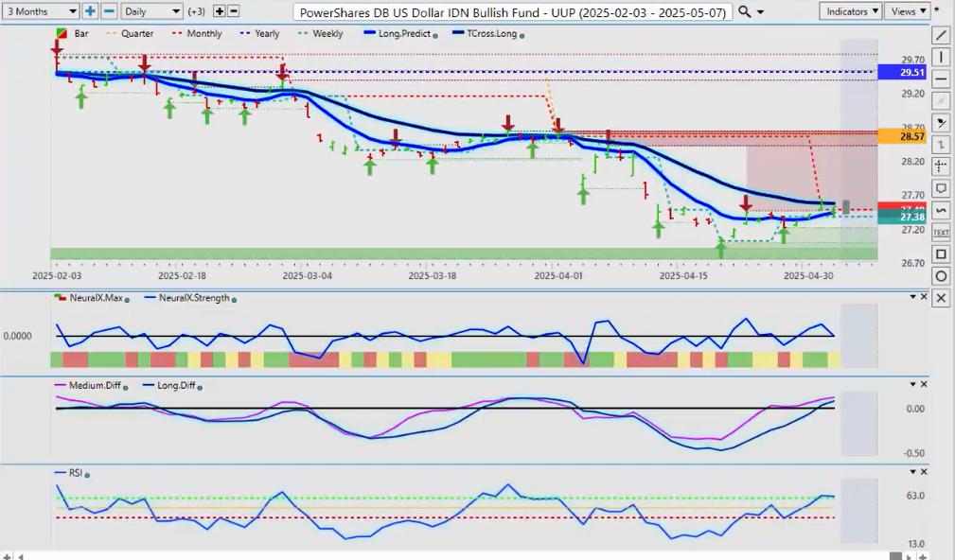Viewport: 955px width, 560px height.
Task: Open NeuralX panel options arrow
Action: 913,296
